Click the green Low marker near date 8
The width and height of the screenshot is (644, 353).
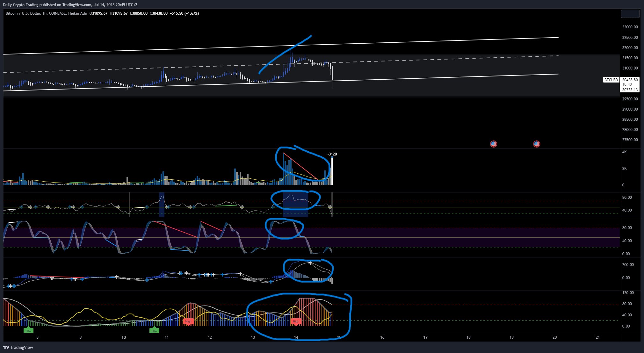pos(28,330)
